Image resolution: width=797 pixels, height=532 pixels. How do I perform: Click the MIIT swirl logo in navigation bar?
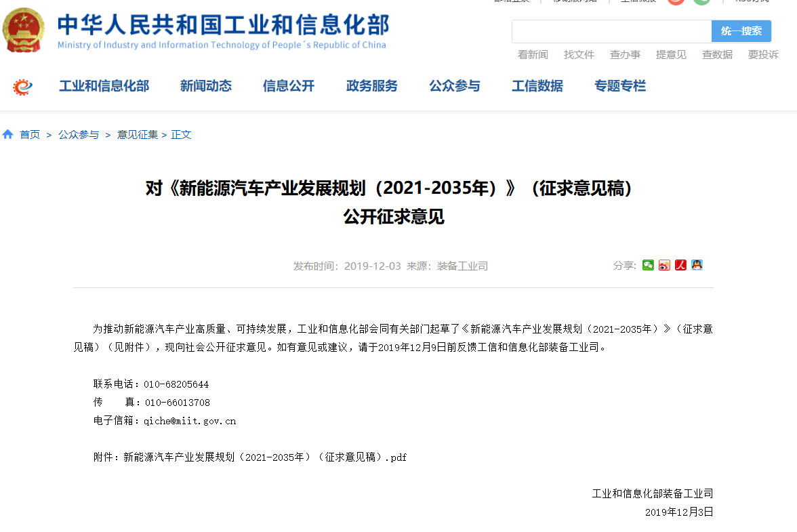point(23,87)
